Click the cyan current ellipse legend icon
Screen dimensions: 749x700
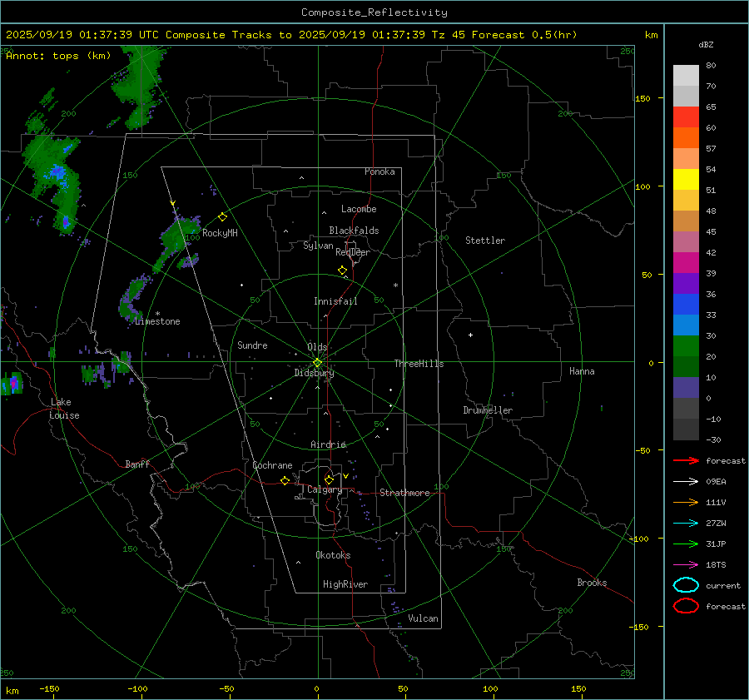(x=685, y=585)
